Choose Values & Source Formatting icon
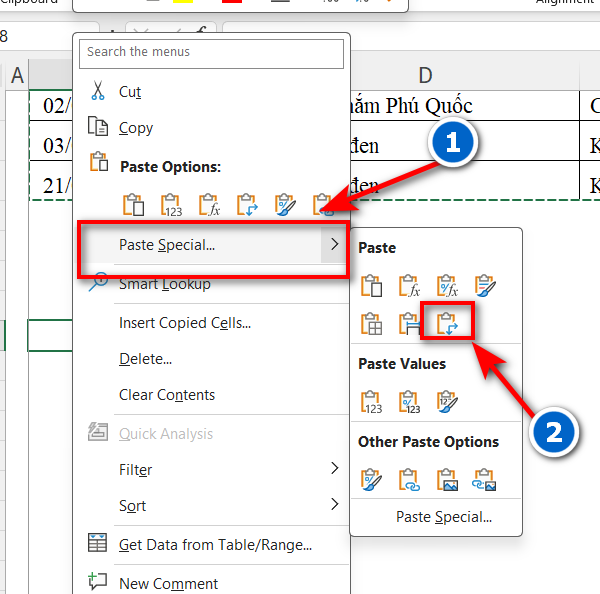This screenshot has width=600, height=594. click(447, 402)
